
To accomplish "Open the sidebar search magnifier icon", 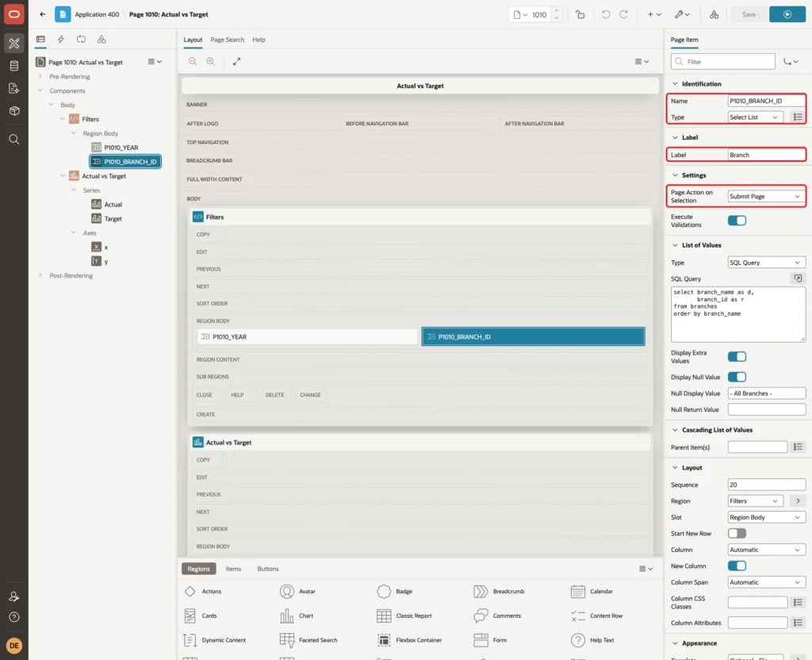I will coord(14,140).
